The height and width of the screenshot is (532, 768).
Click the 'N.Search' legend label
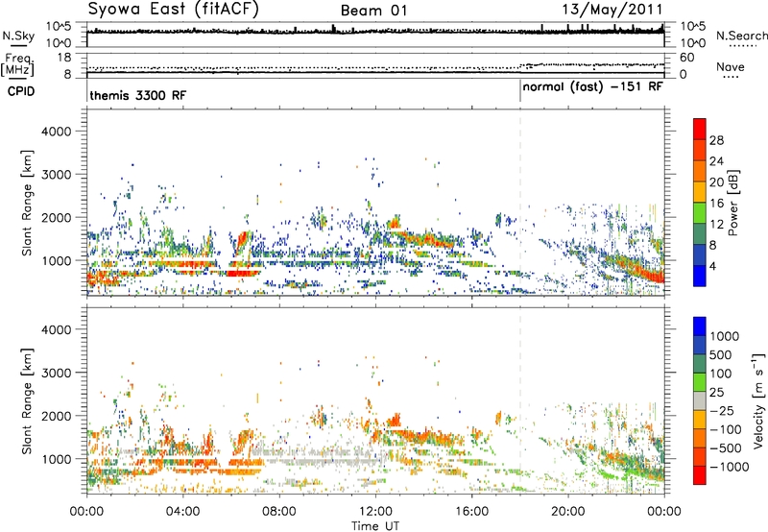pos(741,36)
